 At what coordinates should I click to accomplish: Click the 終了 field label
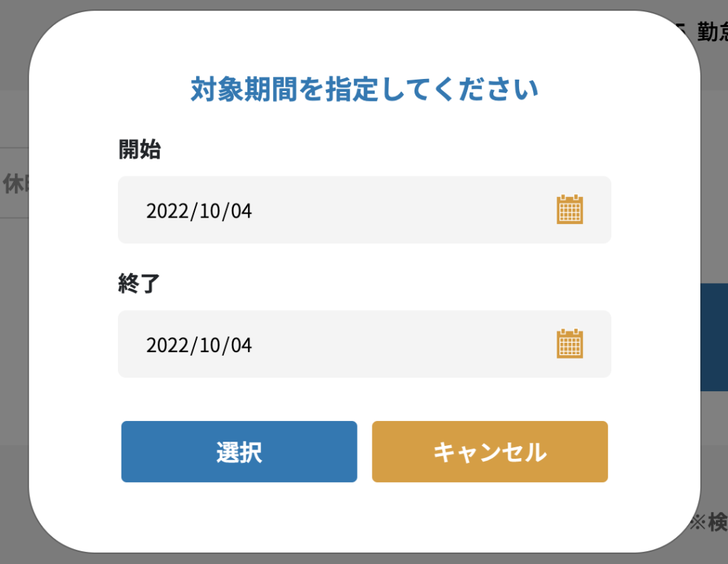click(x=139, y=284)
